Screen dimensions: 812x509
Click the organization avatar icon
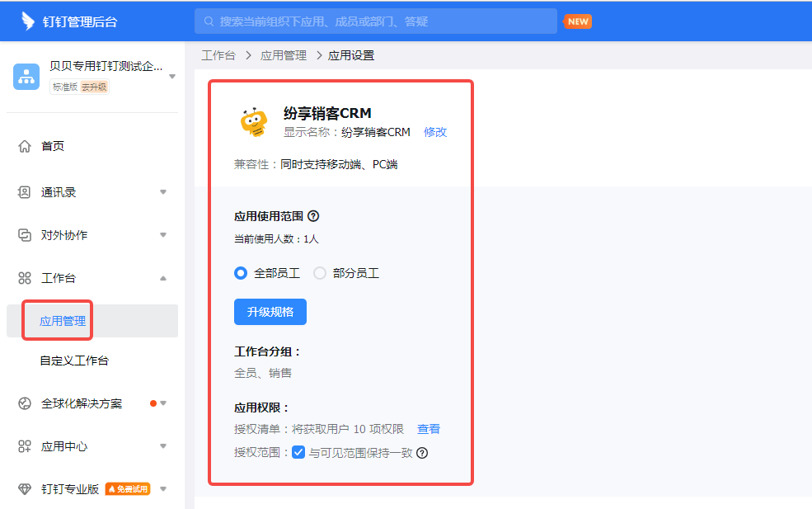point(26,77)
